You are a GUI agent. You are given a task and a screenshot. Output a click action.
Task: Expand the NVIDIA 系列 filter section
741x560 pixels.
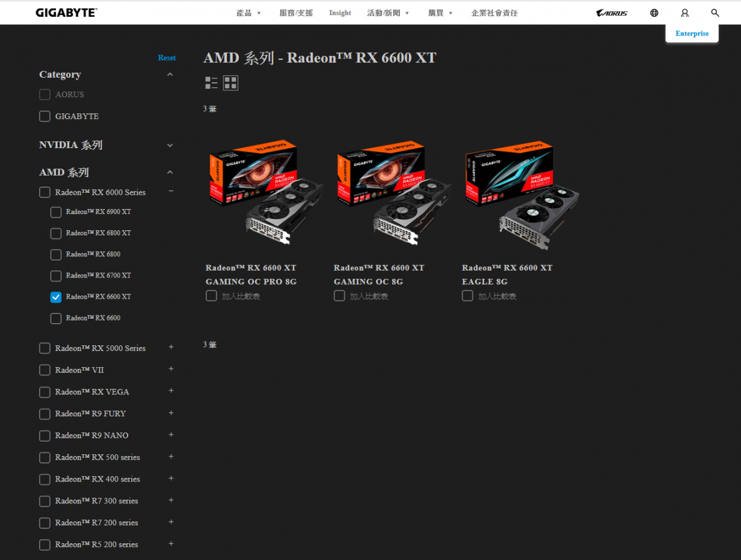click(170, 146)
